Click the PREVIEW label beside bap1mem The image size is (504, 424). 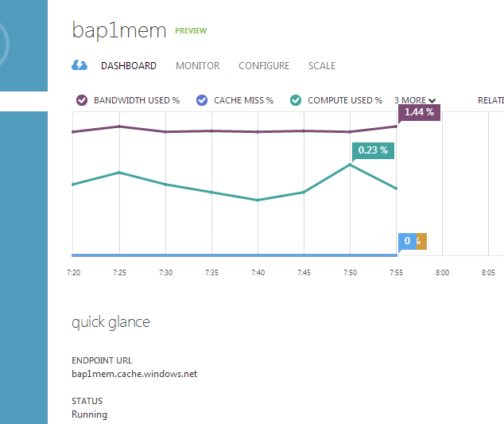tap(191, 30)
